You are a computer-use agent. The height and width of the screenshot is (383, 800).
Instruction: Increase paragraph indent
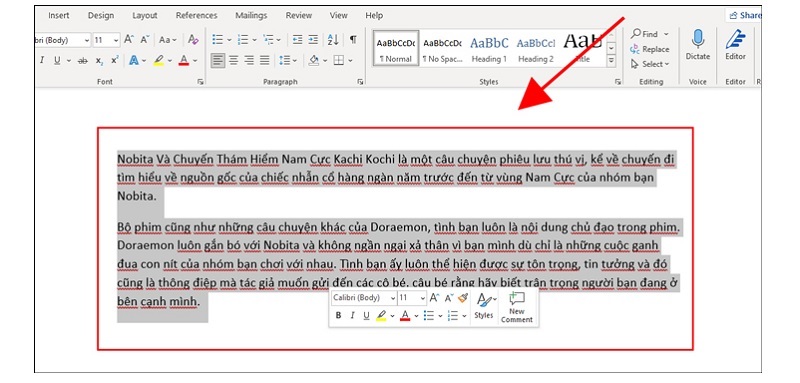click(313, 39)
